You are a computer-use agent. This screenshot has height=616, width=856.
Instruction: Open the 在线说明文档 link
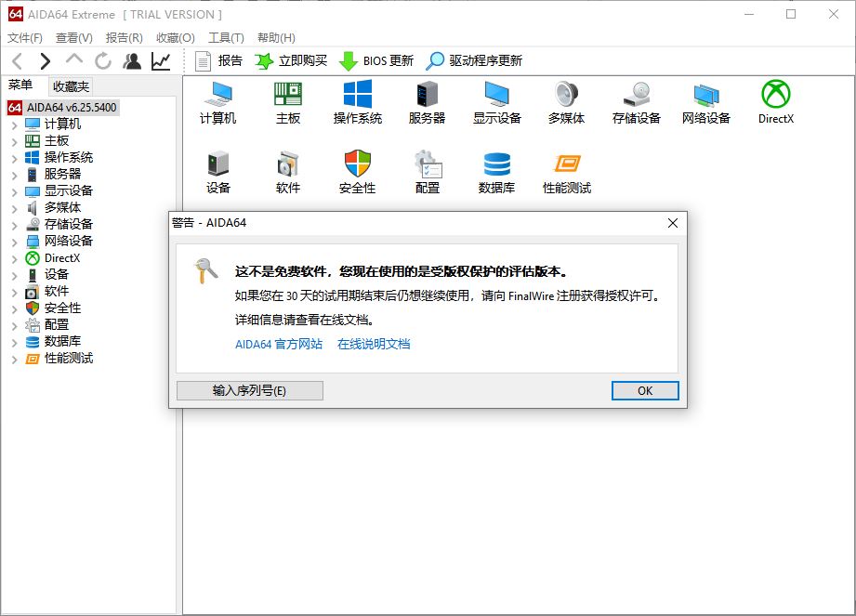click(x=374, y=345)
